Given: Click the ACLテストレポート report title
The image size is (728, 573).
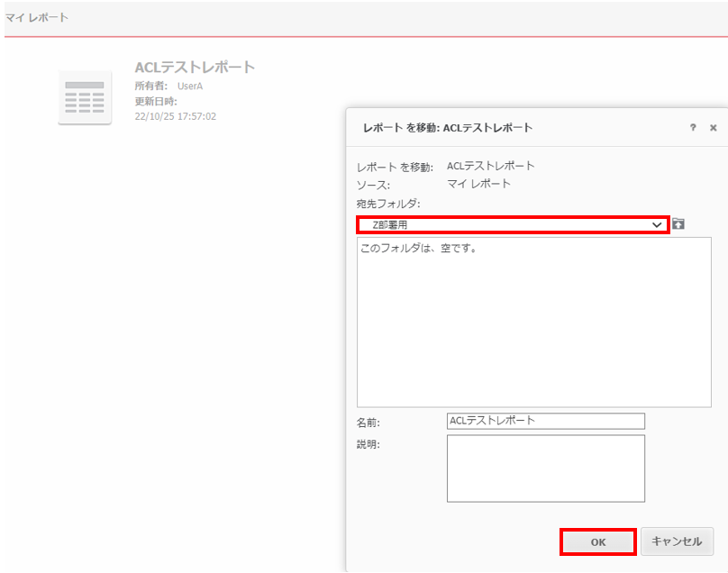Looking at the screenshot, I should (195, 68).
